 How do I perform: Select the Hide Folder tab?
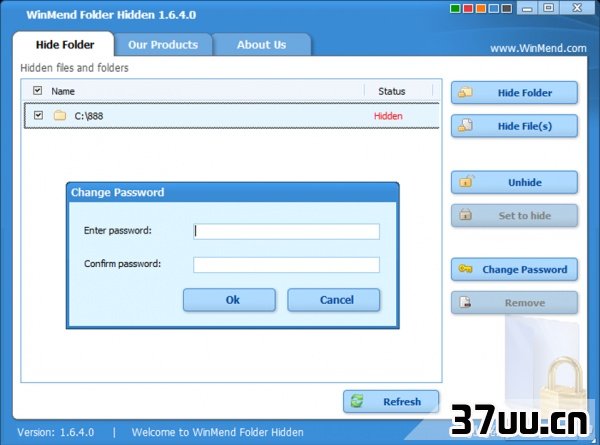tap(64, 45)
